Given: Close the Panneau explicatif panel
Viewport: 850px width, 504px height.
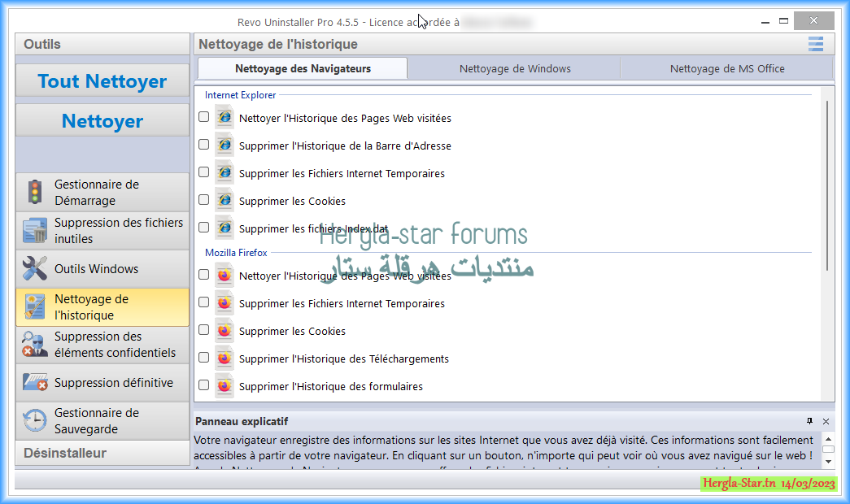Looking at the screenshot, I should (x=826, y=421).
